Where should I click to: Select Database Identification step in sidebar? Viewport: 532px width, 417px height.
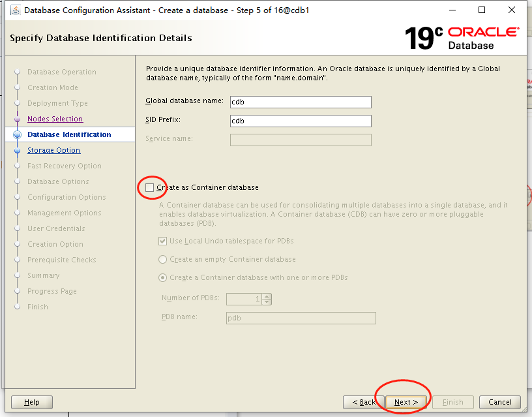(69, 134)
